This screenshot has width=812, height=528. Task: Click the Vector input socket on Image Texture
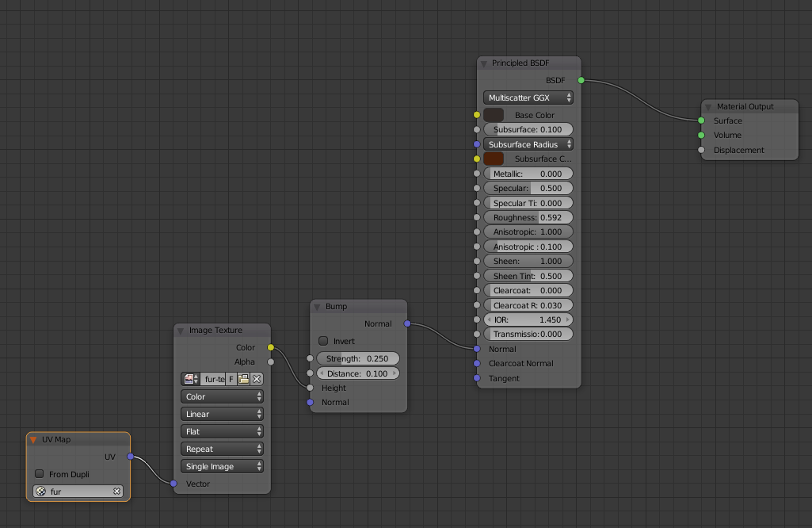point(173,484)
